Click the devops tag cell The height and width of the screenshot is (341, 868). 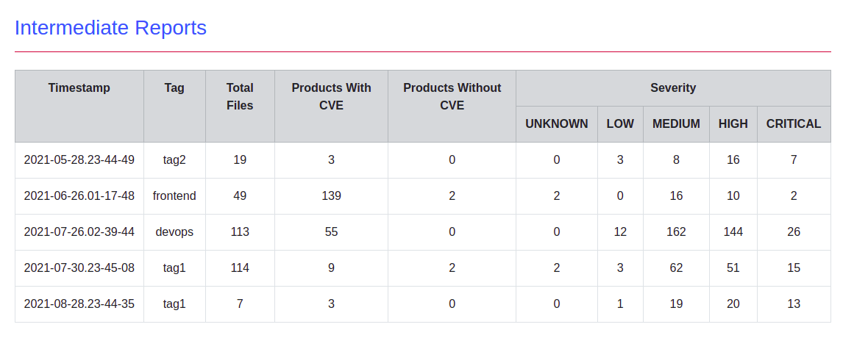click(174, 232)
